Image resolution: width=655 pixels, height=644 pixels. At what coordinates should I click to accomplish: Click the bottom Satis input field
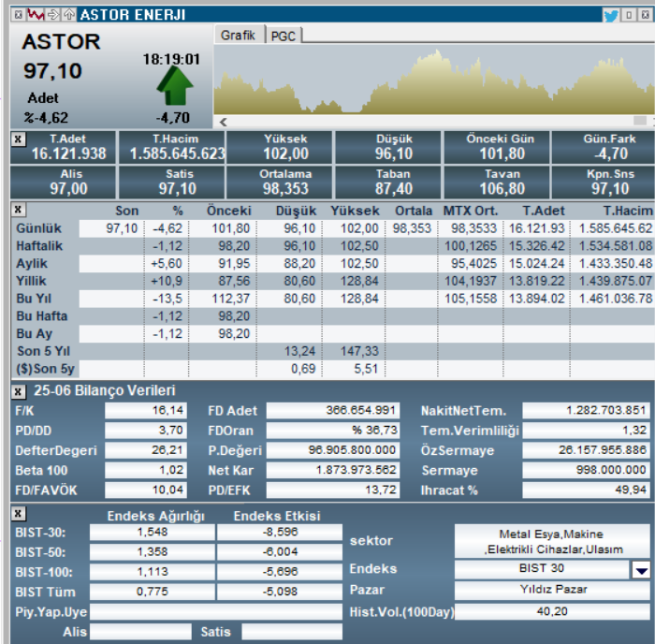coord(292,632)
